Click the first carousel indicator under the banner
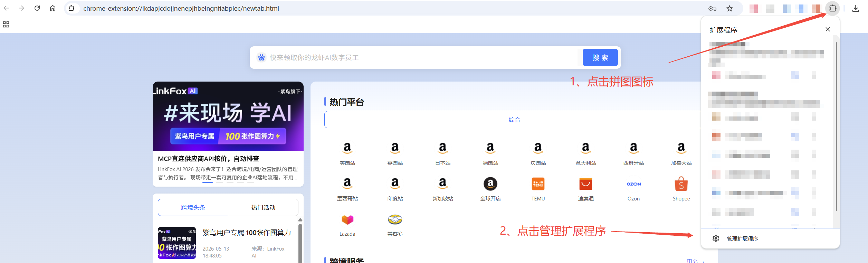Image resolution: width=868 pixels, height=263 pixels. [x=208, y=182]
